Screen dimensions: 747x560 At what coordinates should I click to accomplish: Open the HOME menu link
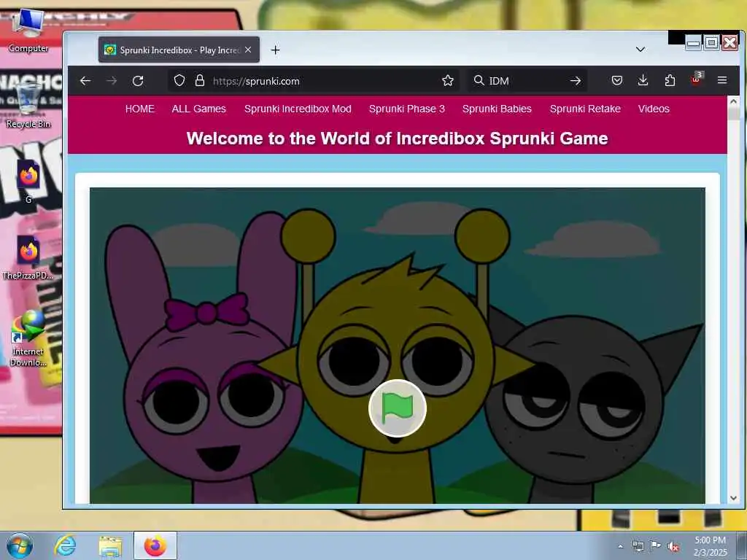tap(140, 109)
